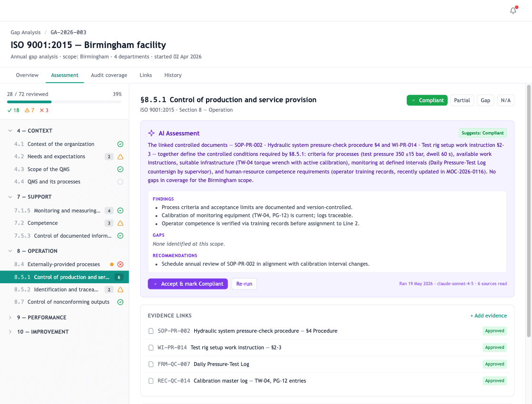This screenshot has height=404, width=532.
Task: Expand the 9 — PERFORMANCE section
Action: [10, 317]
